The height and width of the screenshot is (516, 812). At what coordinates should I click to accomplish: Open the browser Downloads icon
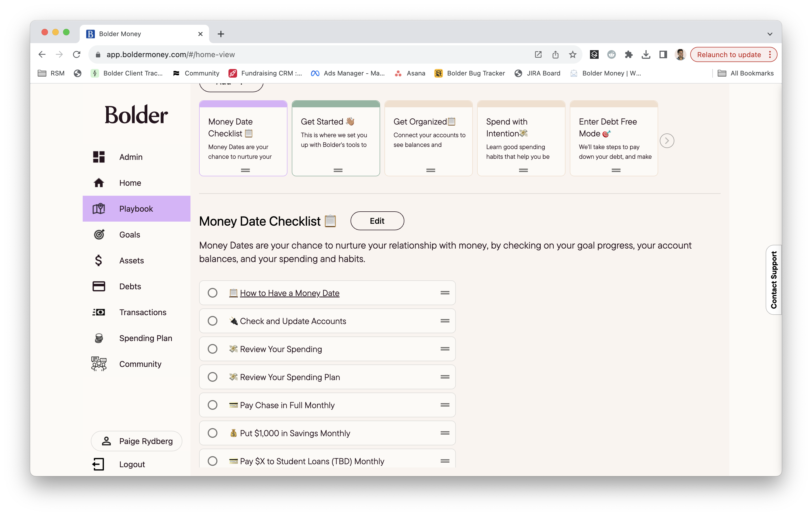click(x=646, y=54)
